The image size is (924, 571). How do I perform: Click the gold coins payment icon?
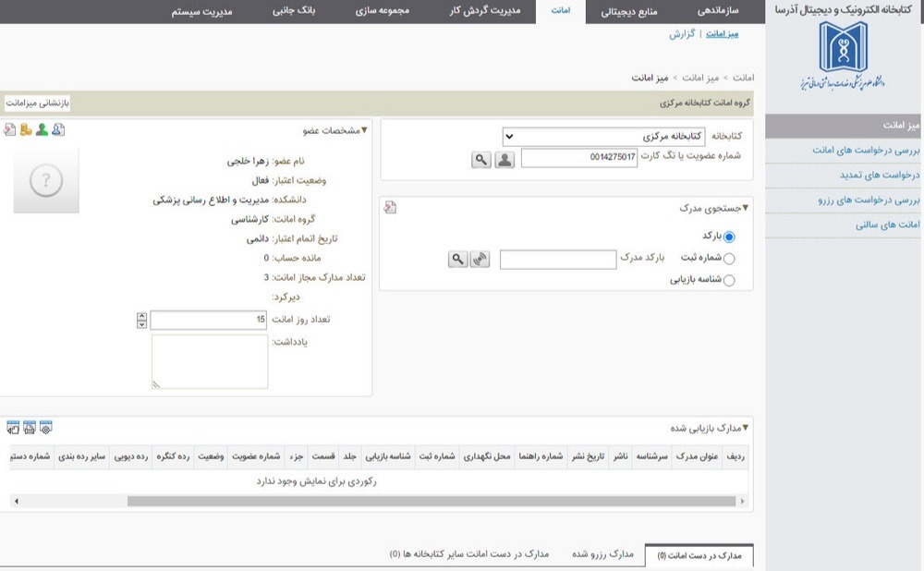tap(26, 129)
